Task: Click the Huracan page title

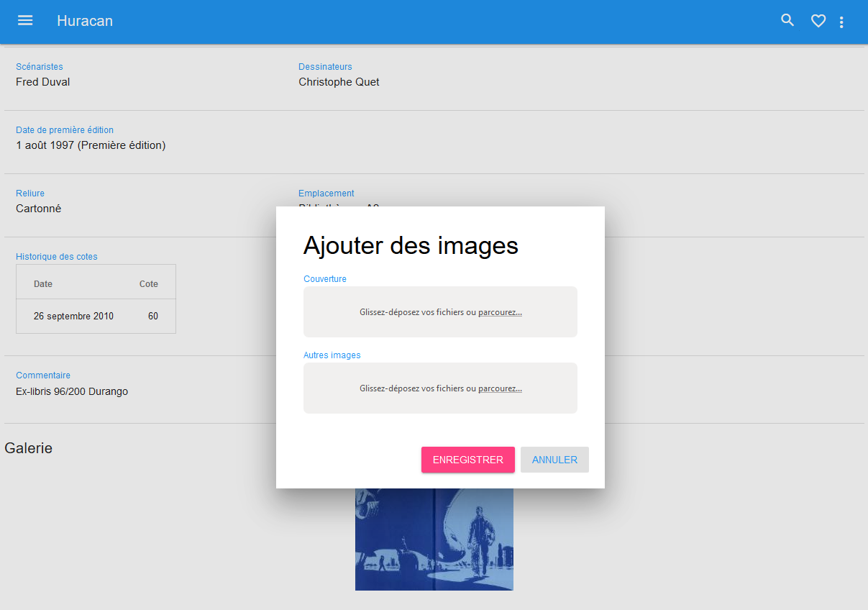Action: pyautogui.click(x=85, y=21)
